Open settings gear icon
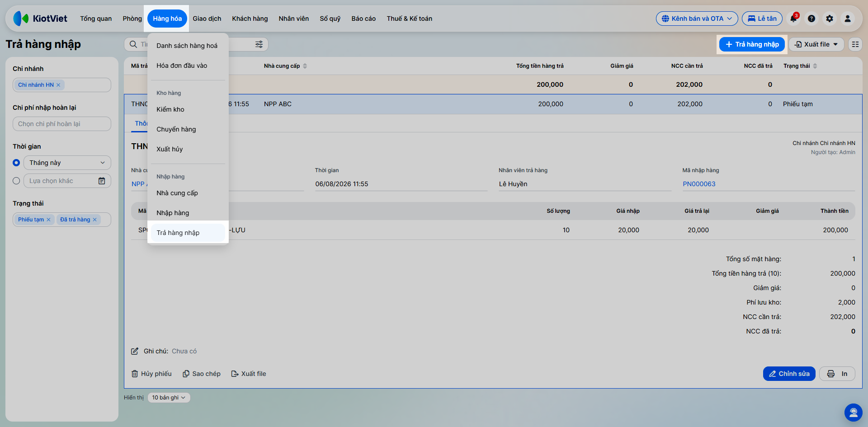This screenshot has height=427, width=868. point(830,19)
